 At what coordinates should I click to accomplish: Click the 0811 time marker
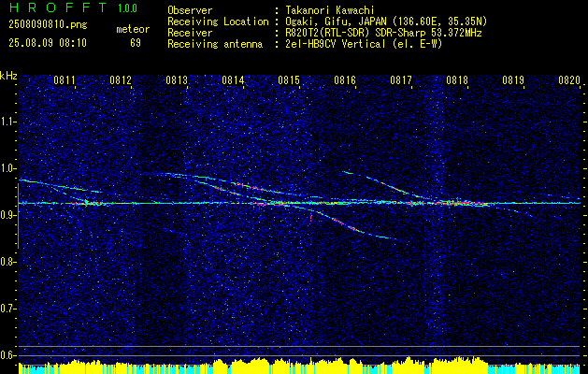pyautogui.click(x=65, y=79)
